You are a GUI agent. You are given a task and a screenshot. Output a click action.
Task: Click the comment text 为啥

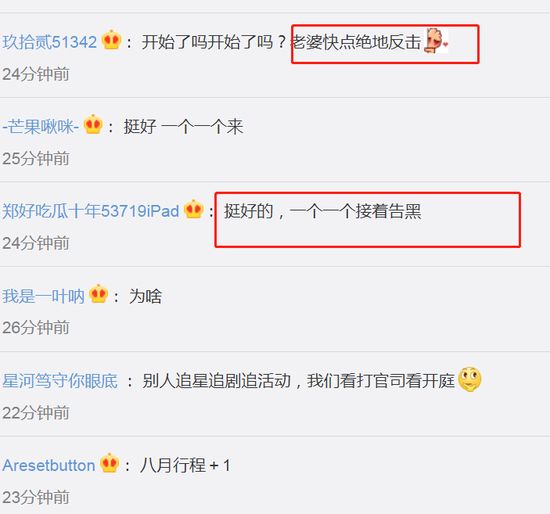145,296
